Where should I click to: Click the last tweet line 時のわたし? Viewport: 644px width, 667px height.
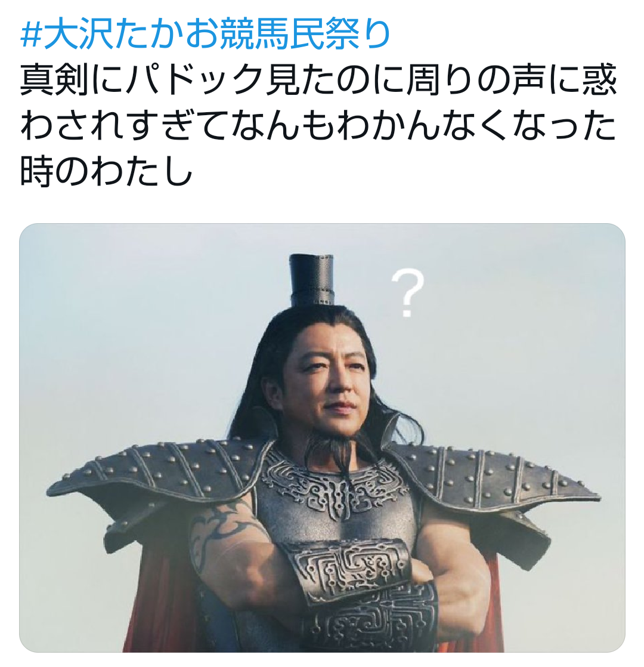point(106,172)
